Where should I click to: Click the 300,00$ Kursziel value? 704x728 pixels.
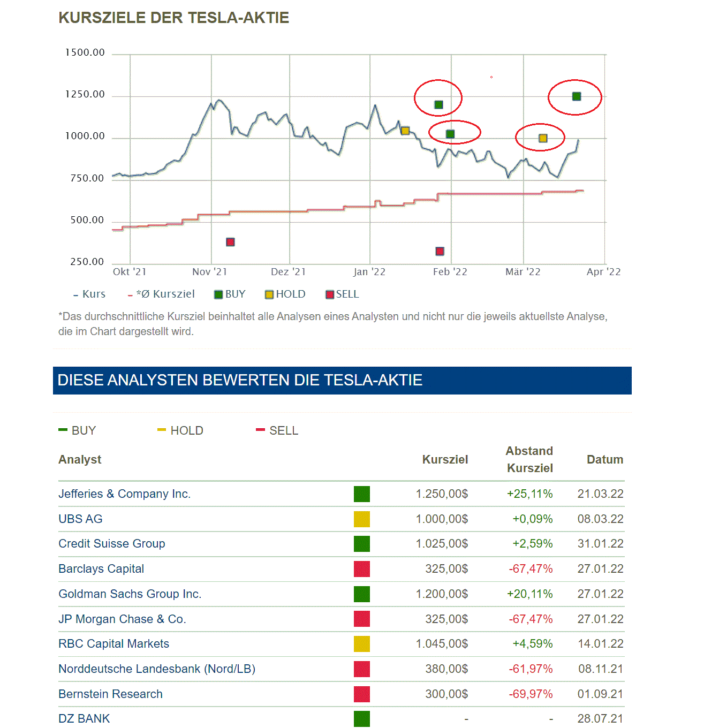click(446, 694)
